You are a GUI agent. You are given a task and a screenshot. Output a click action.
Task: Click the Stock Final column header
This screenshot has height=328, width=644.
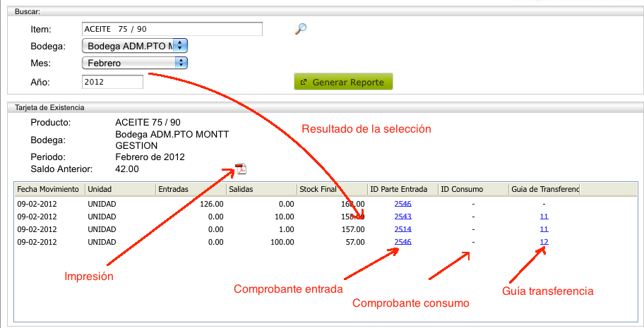pos(333,189)
